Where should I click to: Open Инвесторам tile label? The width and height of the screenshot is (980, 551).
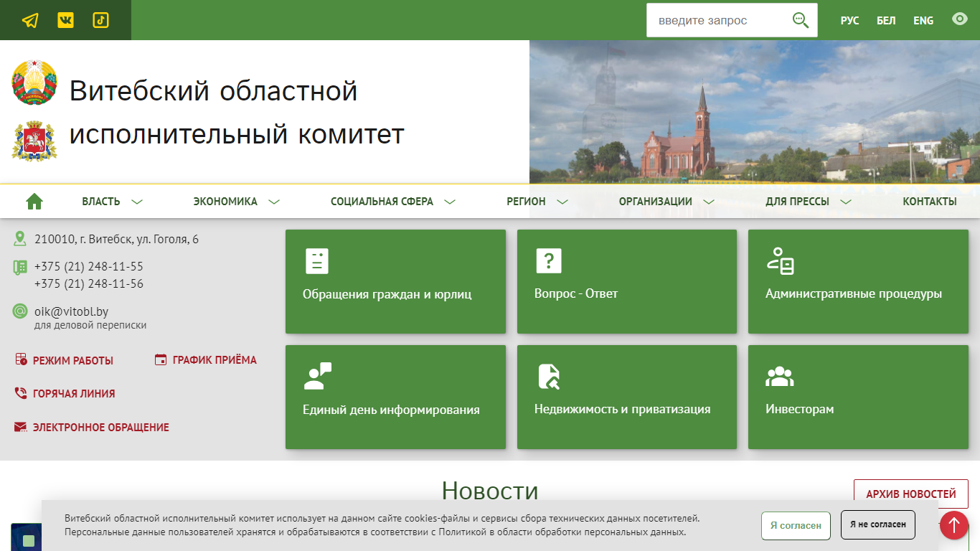tap(800, 409)
